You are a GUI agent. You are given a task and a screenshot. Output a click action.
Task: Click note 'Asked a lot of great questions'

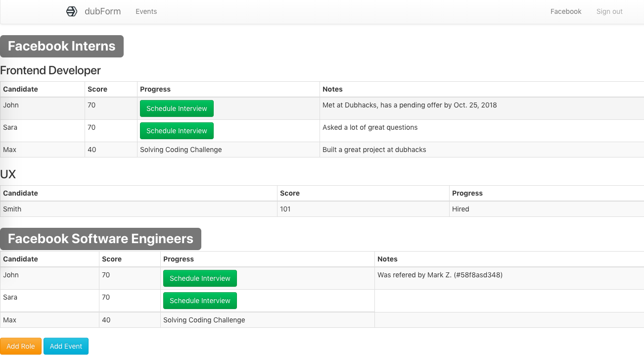tap(370, 127)
